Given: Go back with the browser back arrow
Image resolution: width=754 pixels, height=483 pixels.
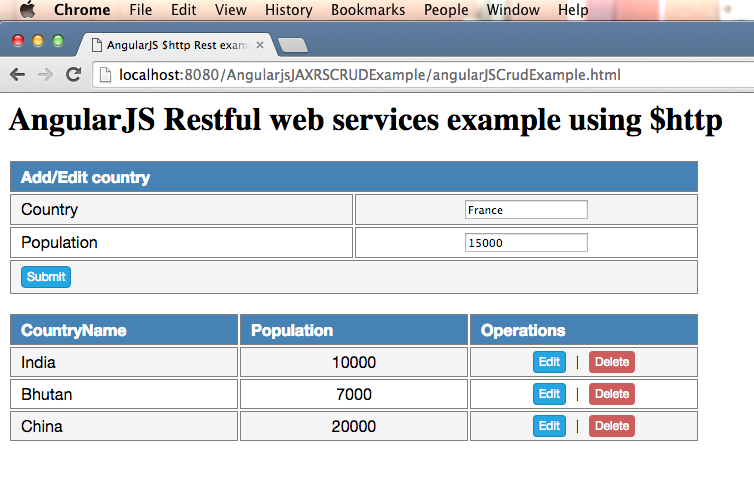Looking at the screenshot, I should tap(18, 75).
